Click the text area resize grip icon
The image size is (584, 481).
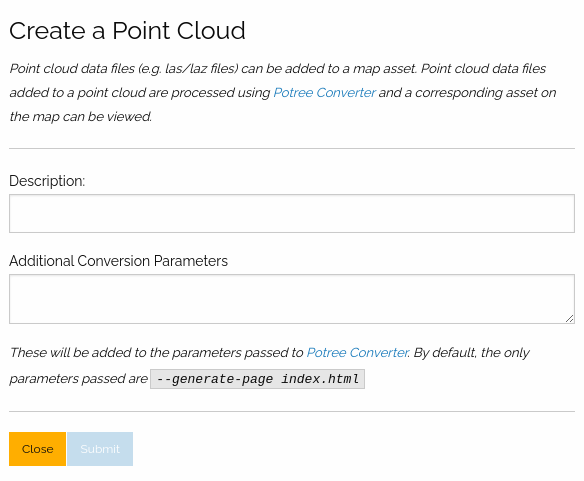coord(569,318)
